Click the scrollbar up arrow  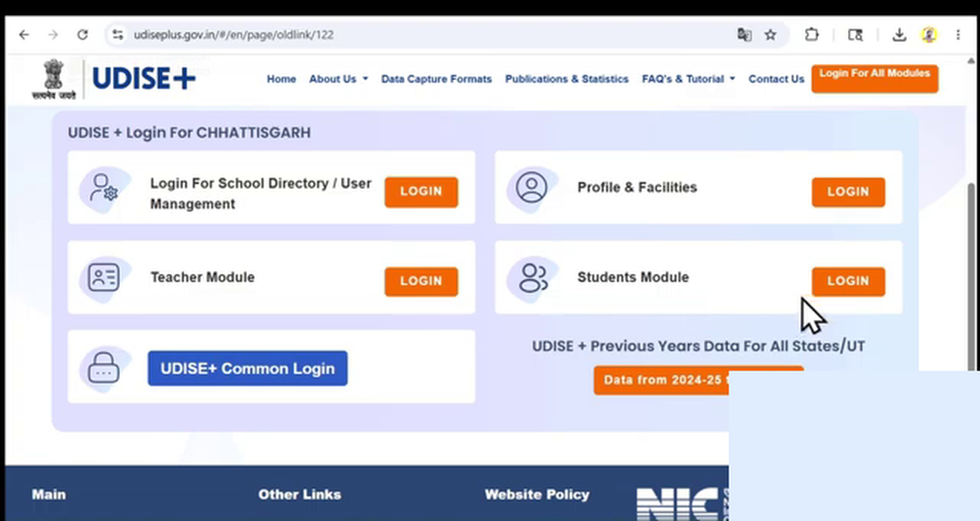(971, 61)
